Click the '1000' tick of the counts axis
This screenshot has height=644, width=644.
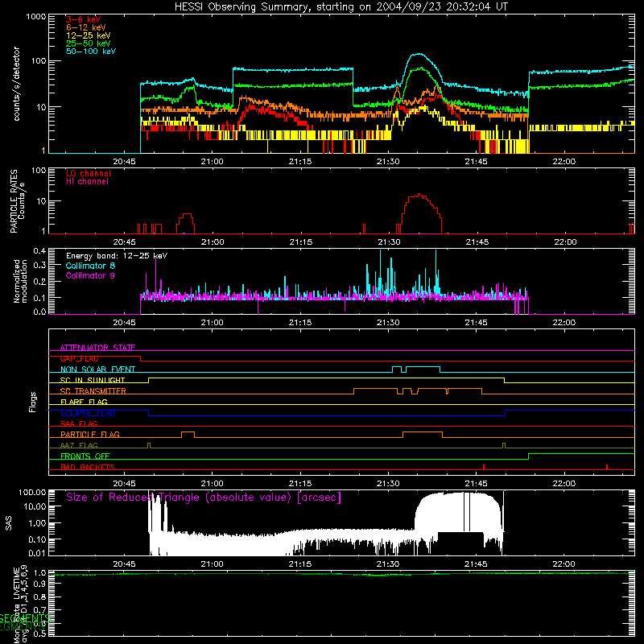click(35, 17)
